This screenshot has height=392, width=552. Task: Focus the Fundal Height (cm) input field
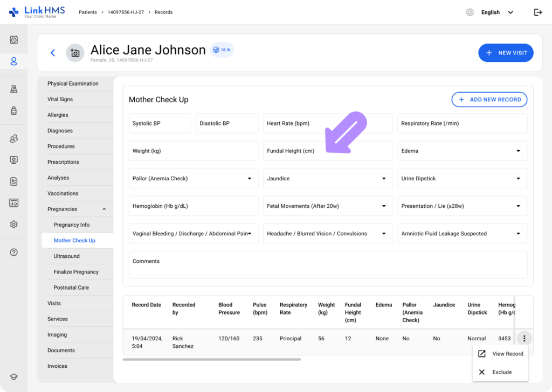click(x=328, y=151)
